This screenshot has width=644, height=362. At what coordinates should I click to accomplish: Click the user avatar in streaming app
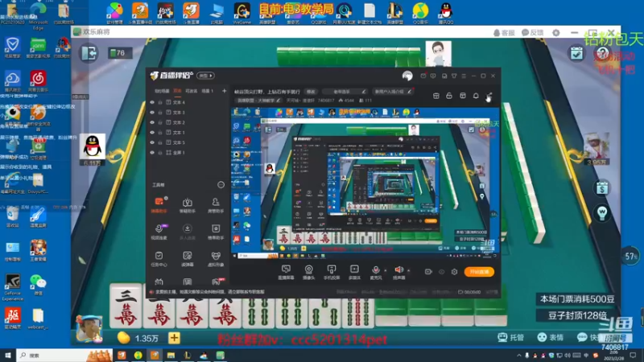point(407,76)
